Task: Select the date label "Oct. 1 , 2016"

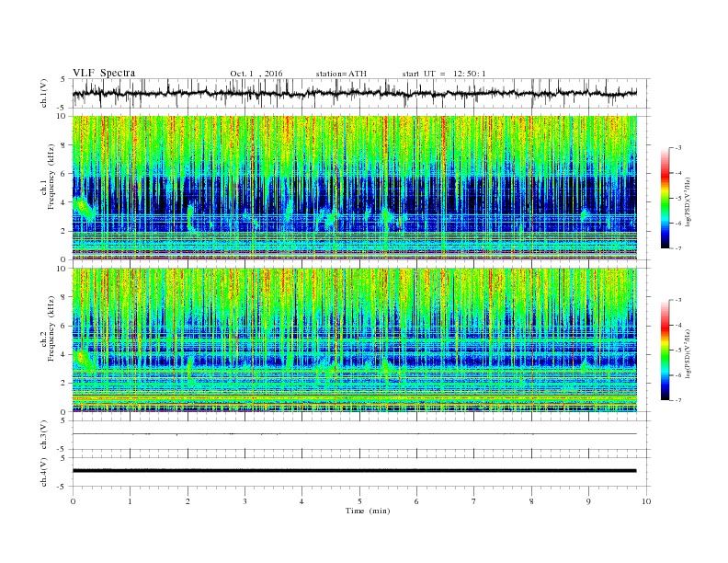Action: (x=256, y=74)
